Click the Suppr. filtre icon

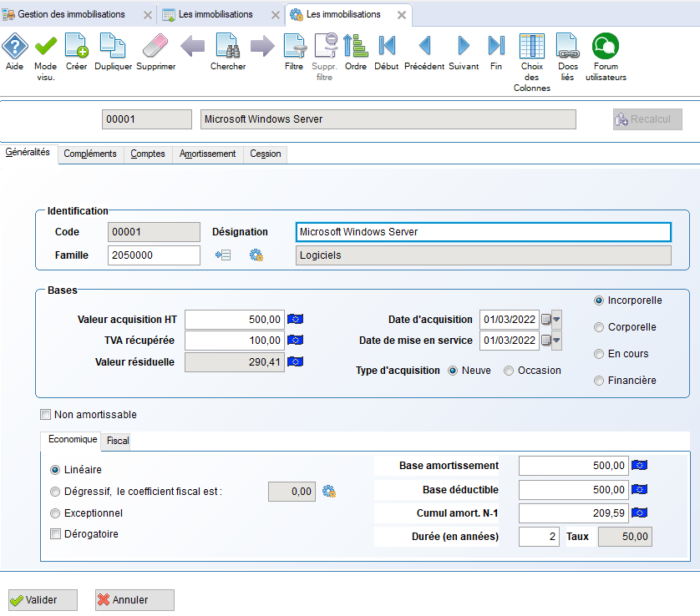pos(325,47)
